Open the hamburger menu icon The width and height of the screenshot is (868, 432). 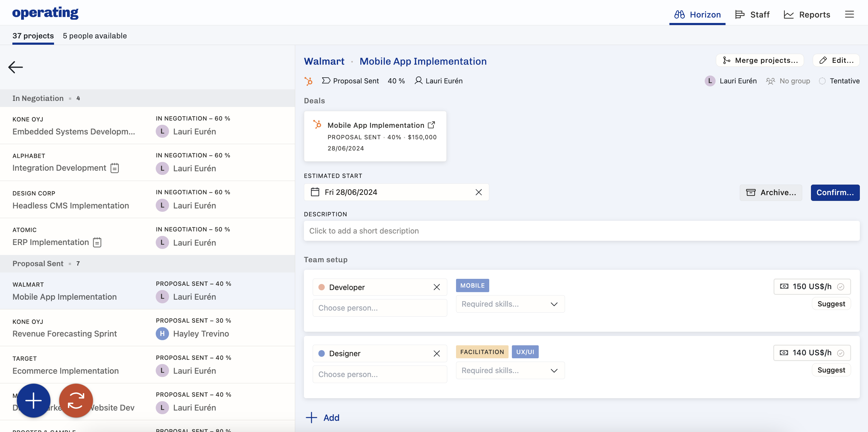[849, 14]
